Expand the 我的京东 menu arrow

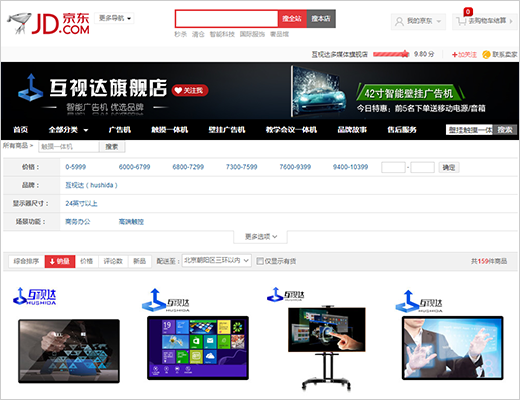(439, 21)
